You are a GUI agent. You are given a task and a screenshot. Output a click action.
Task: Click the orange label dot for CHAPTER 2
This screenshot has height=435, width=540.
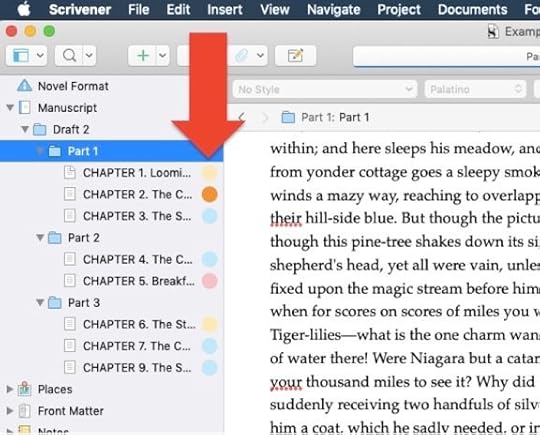[x=209, y=194]
